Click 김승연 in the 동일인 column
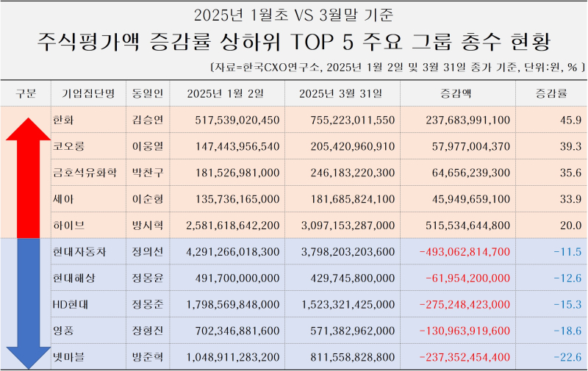Image resolution: width=588 pixels, height=371 pixels. (x=148, y=120)
